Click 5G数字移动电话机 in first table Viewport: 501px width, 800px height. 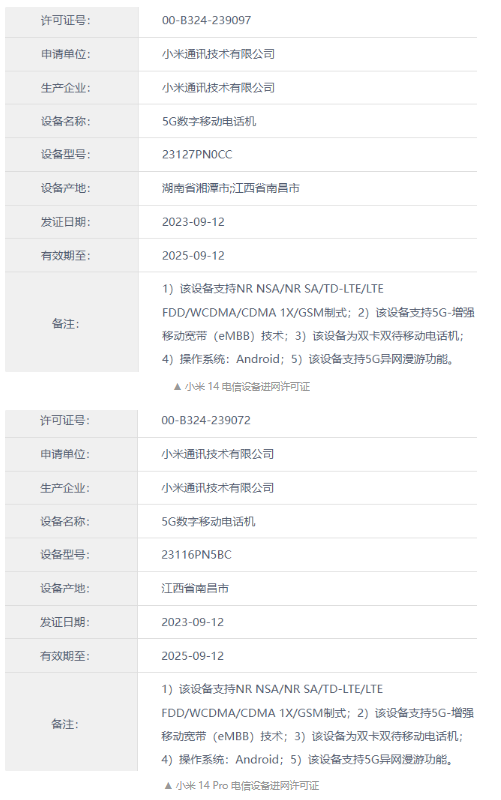coord(209,121)
